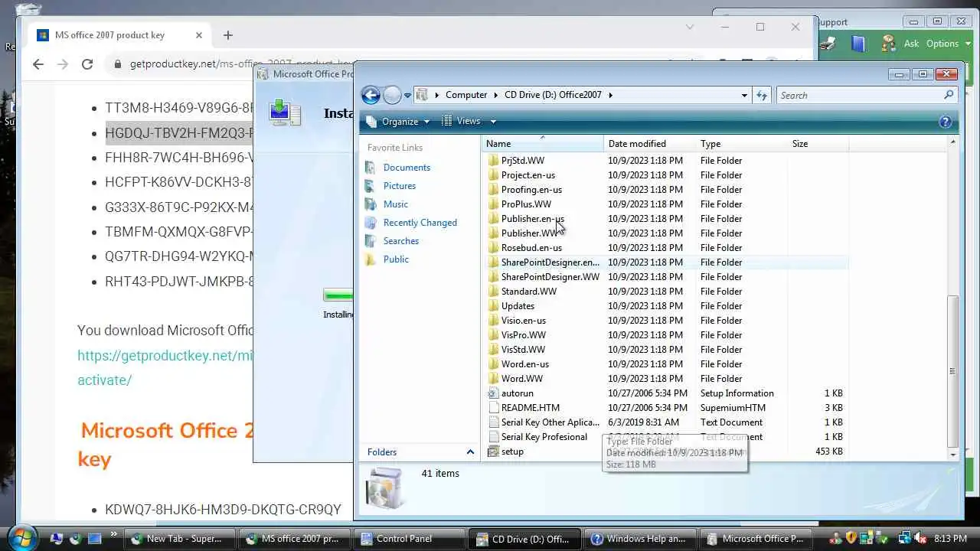Expand arrow after Office2007 breadcrumb

[x=611, y=96]
